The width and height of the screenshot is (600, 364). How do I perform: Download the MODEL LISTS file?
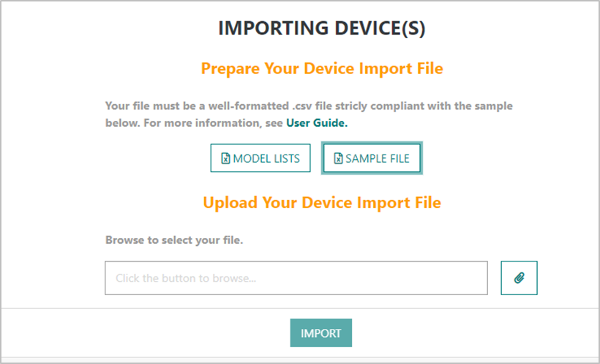pyautogui.click(x=260, y=158)
